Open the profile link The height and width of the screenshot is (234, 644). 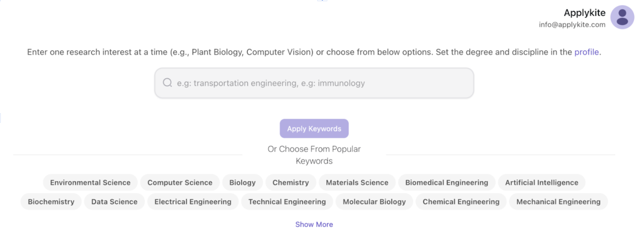click(x=586, y=52)
